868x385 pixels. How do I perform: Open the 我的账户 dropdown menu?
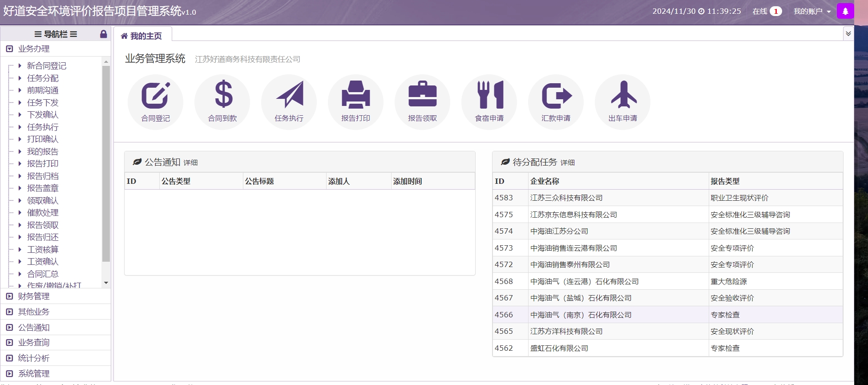(811, 12)
